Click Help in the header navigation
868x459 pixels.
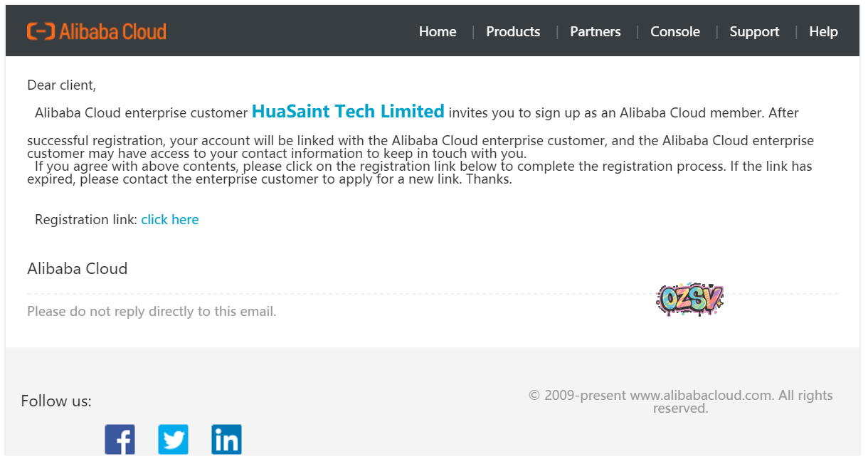coord(823,32)
